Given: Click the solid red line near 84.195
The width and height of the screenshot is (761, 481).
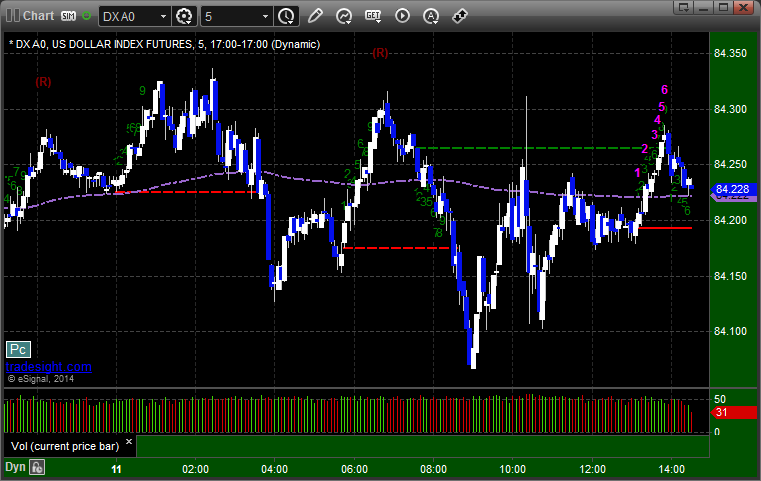Looking at the screenshot, I should (665, 228).
